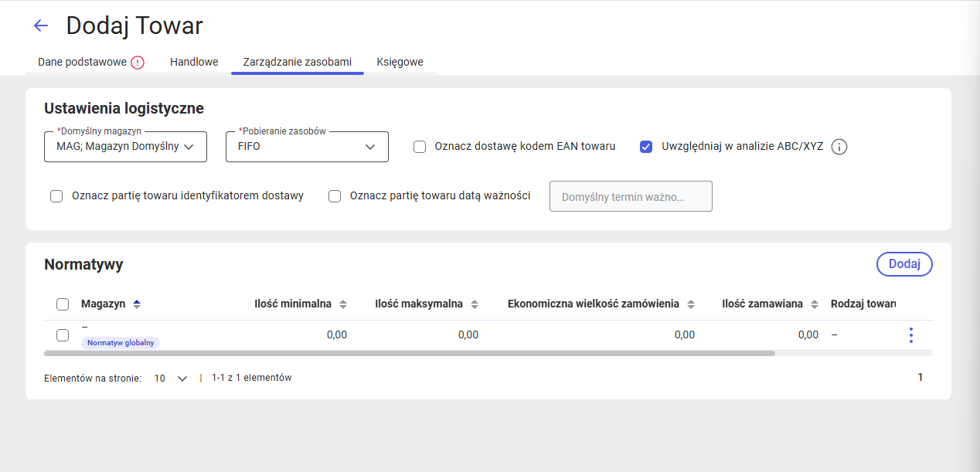Viewport: 980px width, 472px height.
Task: Click the Ustawienia logistyczne heading
Action: pos(124,108)
